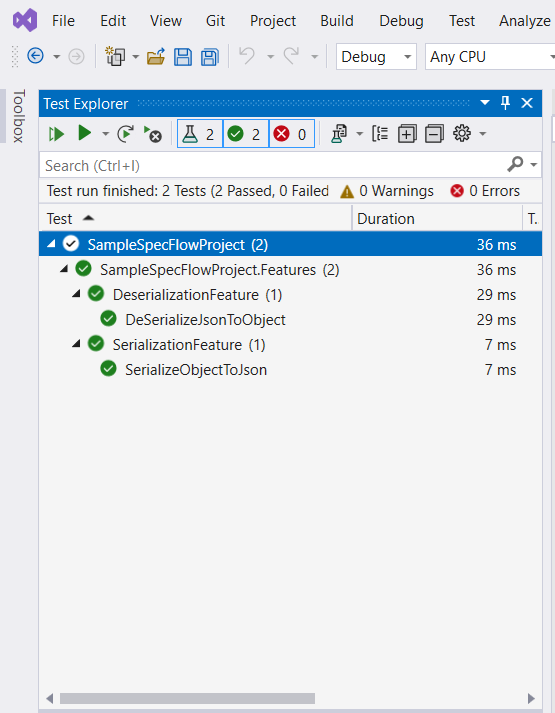Toggle failed tests filter showing 0
Image resolution: width=555 pixels, height=713 pixels.
point(292,134)
